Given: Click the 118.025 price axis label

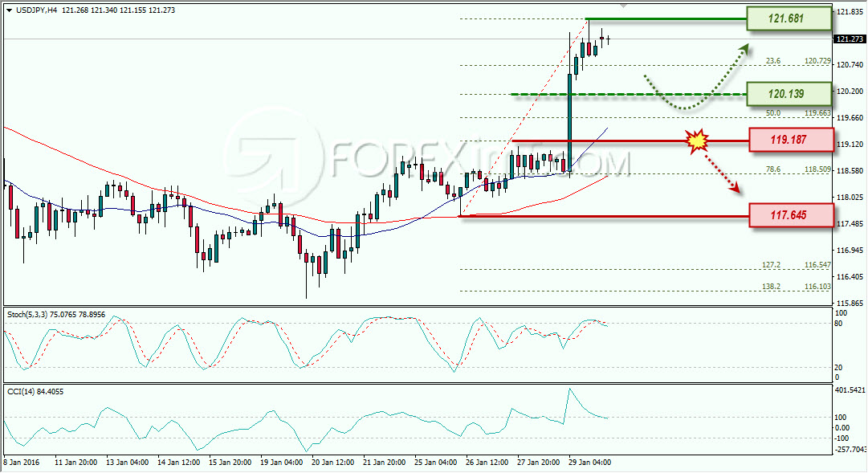Looking at the screenshot, I should coord(850,198).
